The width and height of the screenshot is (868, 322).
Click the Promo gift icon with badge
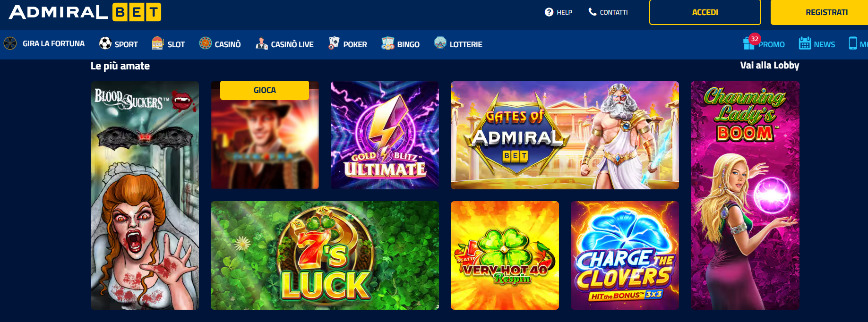pos(751,42)
